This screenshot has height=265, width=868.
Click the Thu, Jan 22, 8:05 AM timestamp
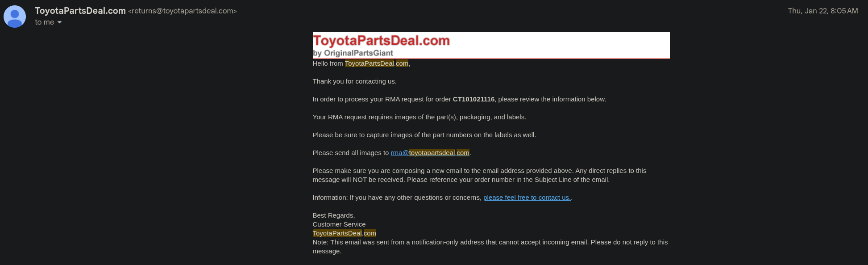pos(822,11)
